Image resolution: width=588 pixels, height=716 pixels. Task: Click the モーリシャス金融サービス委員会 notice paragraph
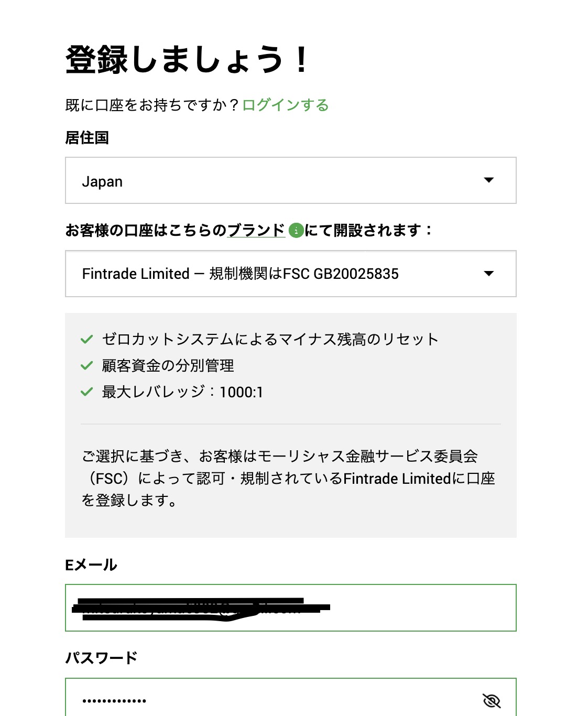coord(288,478)
